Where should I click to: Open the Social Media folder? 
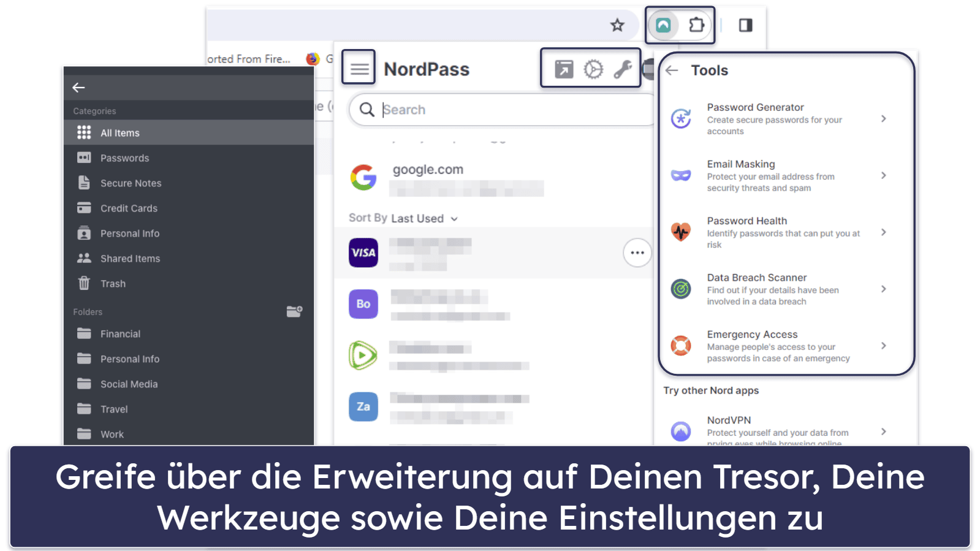(x=189, y=384)
